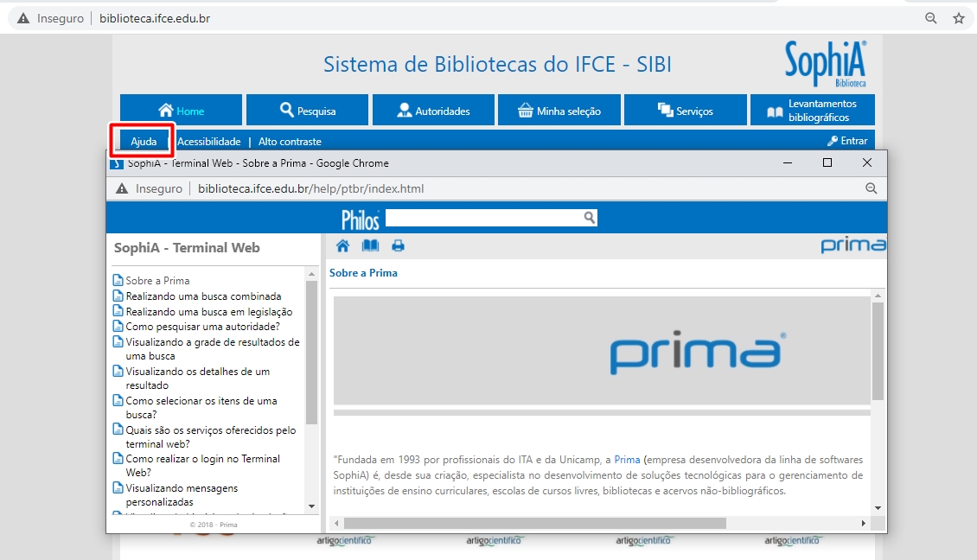Click the home icon in help toolbar
The height and width of the screenshot is (560, 977).
[x=342, y=245]
